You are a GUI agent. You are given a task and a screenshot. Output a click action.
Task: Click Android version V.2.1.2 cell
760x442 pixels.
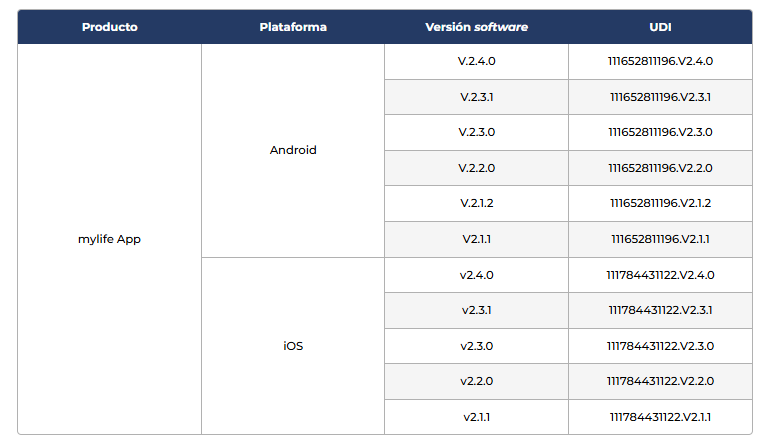coord(476,204)
